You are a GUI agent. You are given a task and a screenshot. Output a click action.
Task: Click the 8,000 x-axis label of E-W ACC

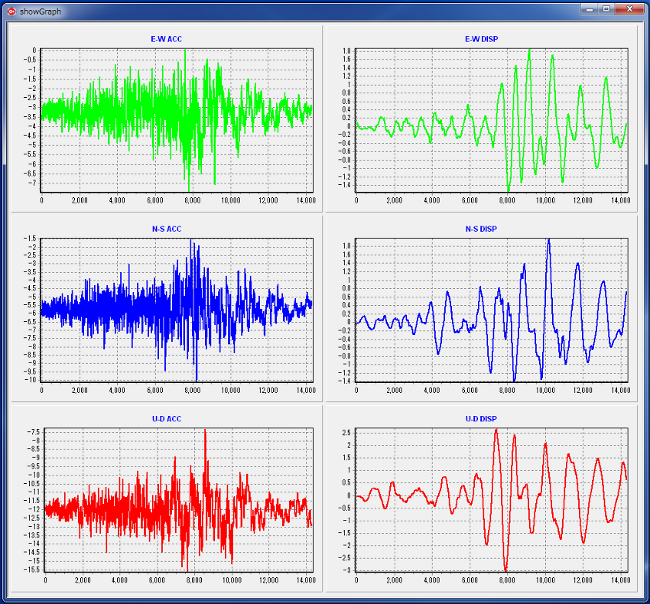[x=192, y=200]
